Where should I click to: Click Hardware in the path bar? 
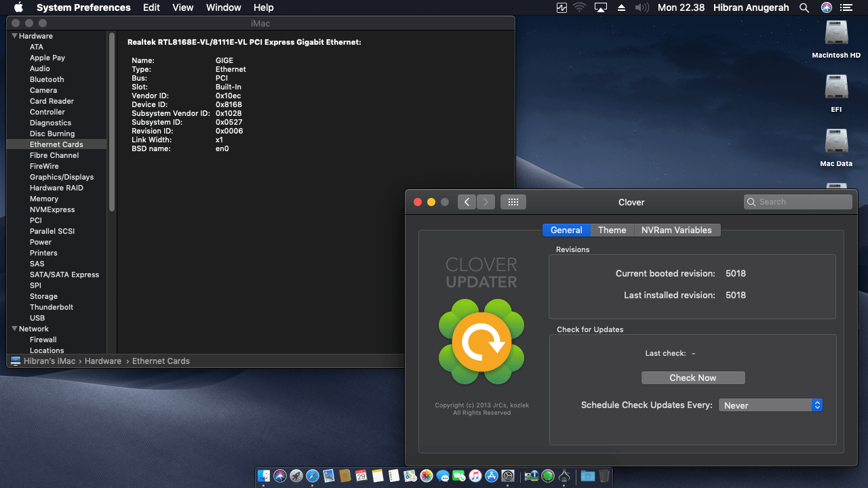pyautogui.click(x=103, y=361)
